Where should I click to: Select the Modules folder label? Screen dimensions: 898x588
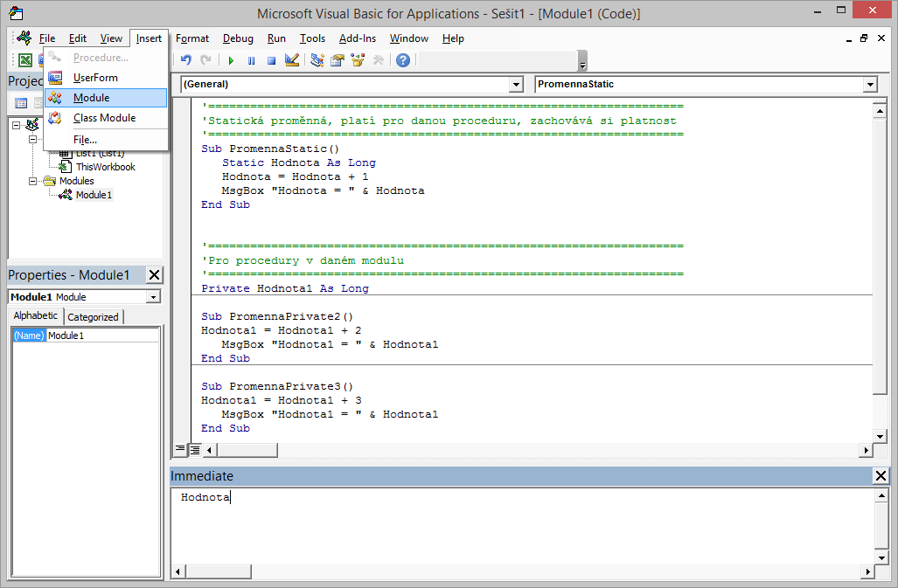tap(76, 181)
